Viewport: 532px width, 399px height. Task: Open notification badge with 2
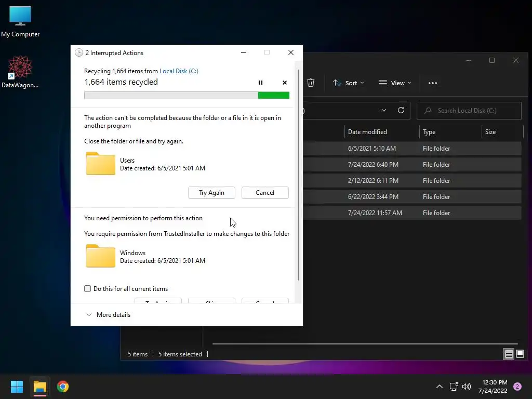pos(517,387)
